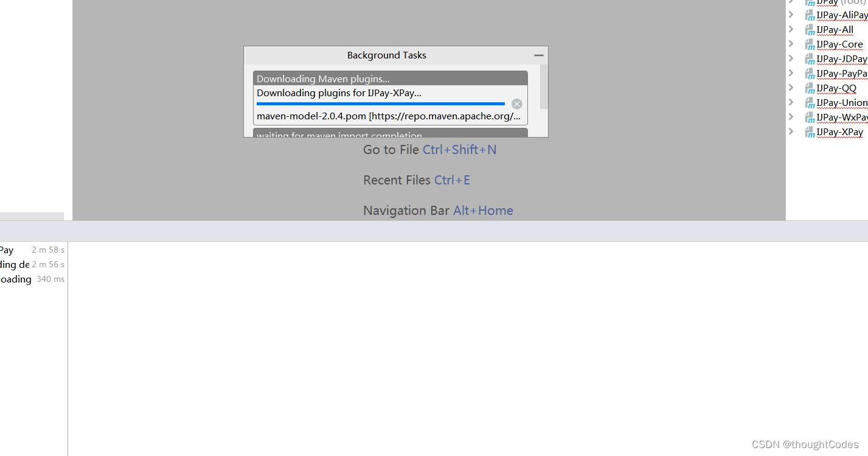This screenshot has width=868, height=456.
Task: Cancel the Downloading plugins for IJPay-XPay task
Action: [516, 104]
